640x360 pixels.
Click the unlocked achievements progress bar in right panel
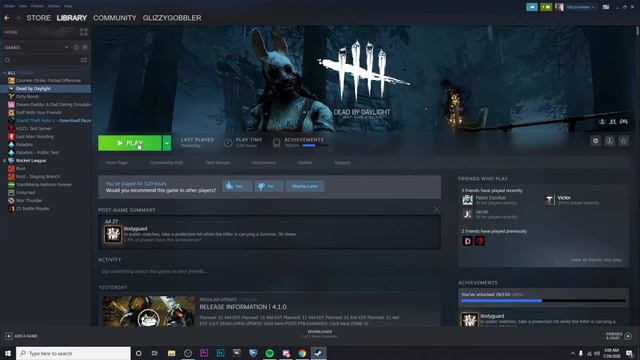coord(543,301)
